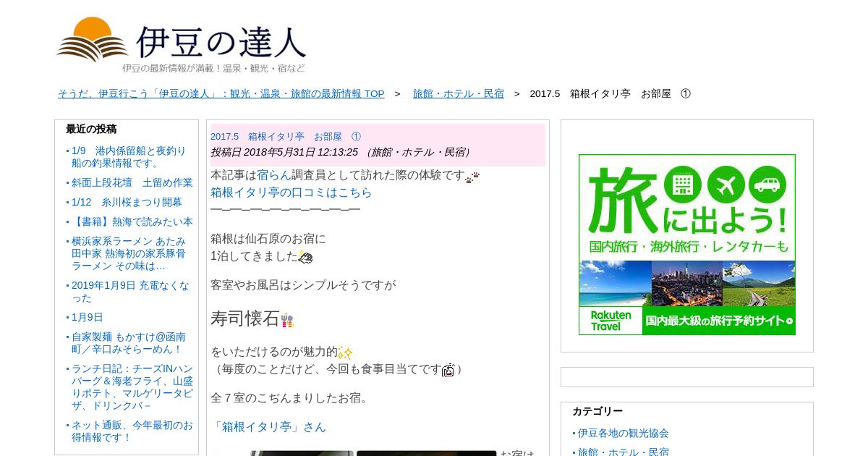Screen dimensions: 868x456
Task: Open recent post 横浜家系ラーメン あたみ田中家
Action: point(129,253)
